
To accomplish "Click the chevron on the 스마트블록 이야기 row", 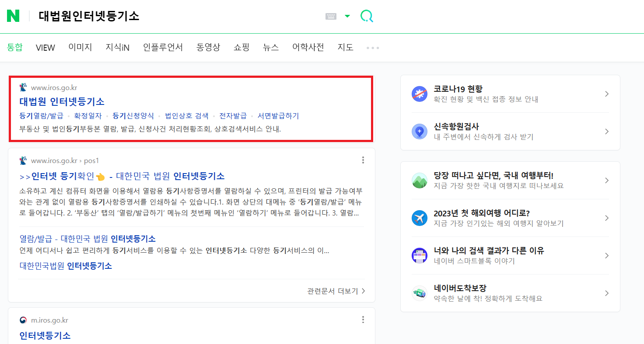I will [606, 256].
